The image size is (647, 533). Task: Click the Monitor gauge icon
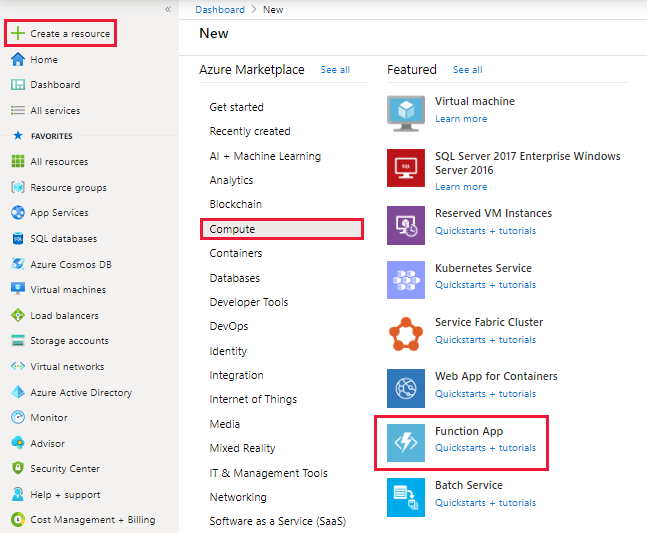pos(18,417)
